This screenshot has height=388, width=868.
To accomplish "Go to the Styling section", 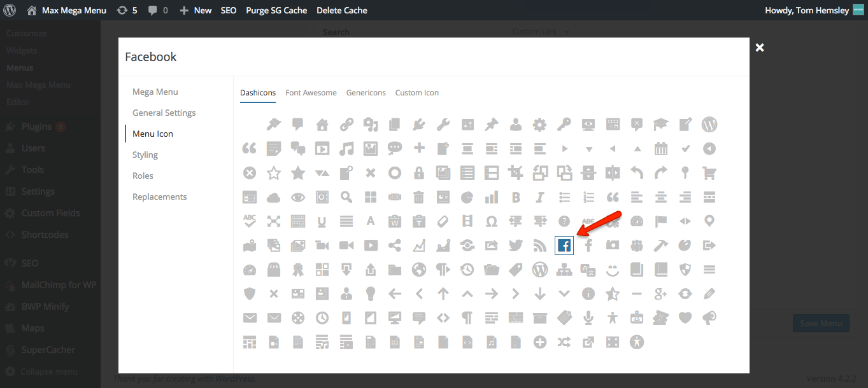I will [x=145, y=155].
